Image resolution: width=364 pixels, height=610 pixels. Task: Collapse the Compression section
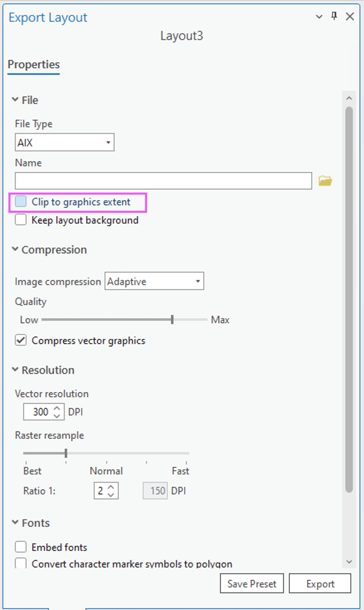click(x=15, y=250)
